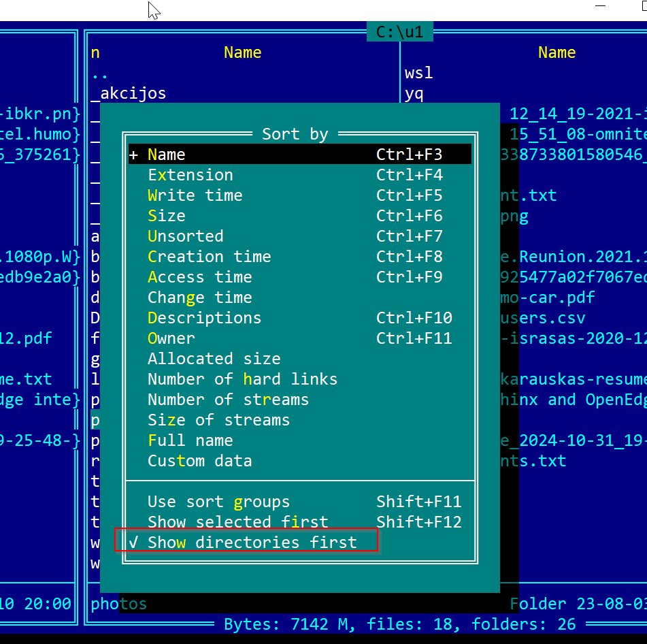Sort by Descriptions
This screenshot has width=647, height=644.
click(x=204, y=318)
